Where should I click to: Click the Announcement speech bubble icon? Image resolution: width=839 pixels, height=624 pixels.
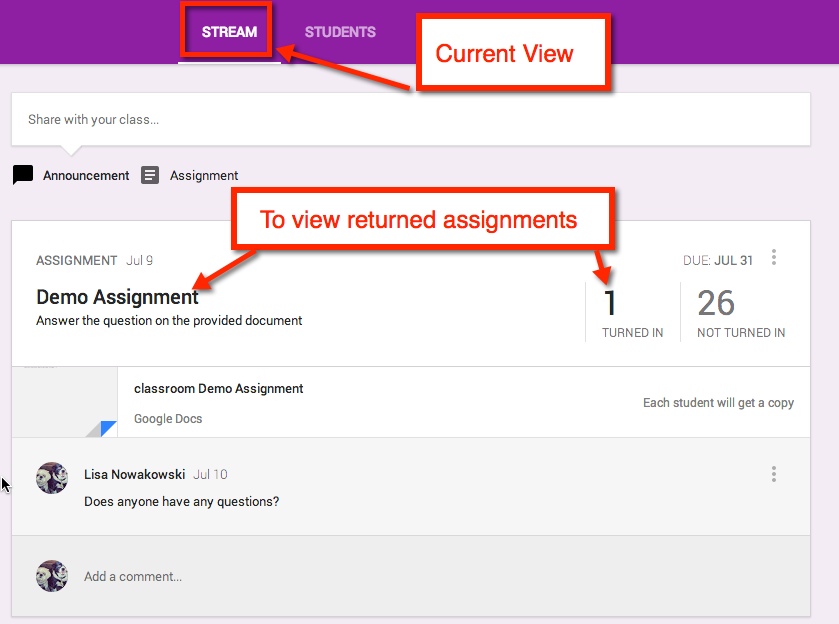pos(23,175)
